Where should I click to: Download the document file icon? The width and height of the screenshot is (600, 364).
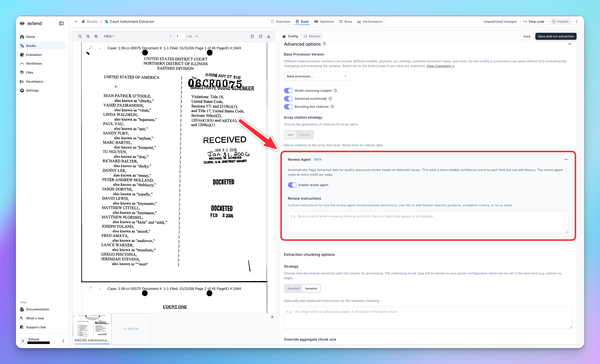tap(269, 36)
